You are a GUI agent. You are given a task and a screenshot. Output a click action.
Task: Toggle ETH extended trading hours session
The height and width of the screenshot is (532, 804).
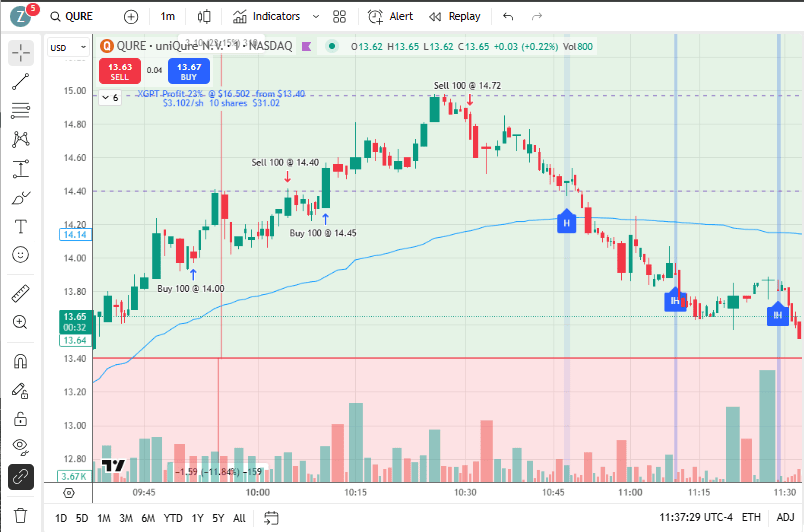(751, 518)
